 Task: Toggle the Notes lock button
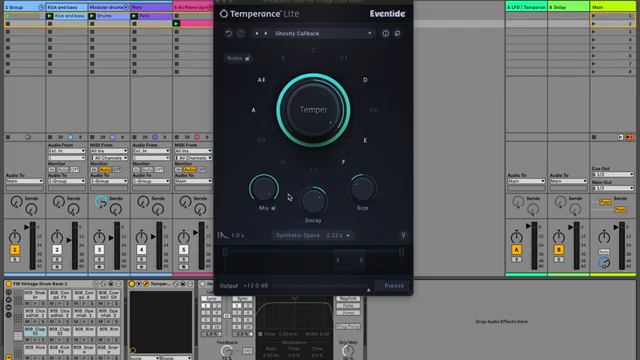[x=238, y=58]
